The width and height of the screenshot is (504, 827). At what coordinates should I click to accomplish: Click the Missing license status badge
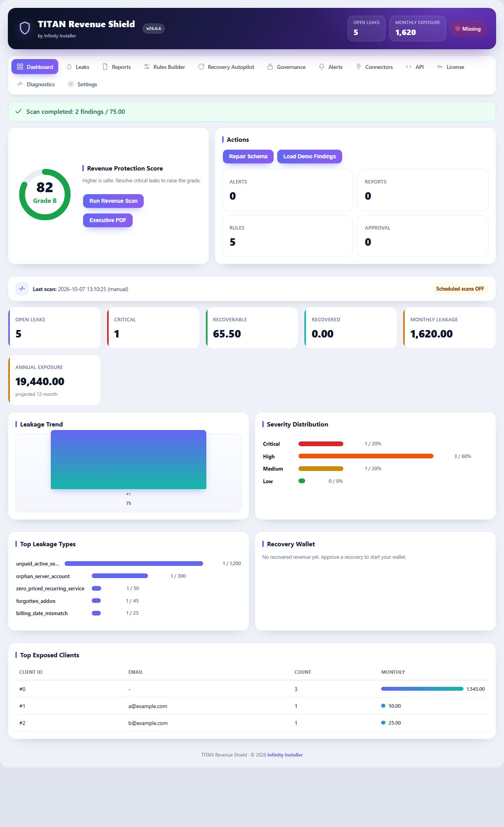[468, 29]
